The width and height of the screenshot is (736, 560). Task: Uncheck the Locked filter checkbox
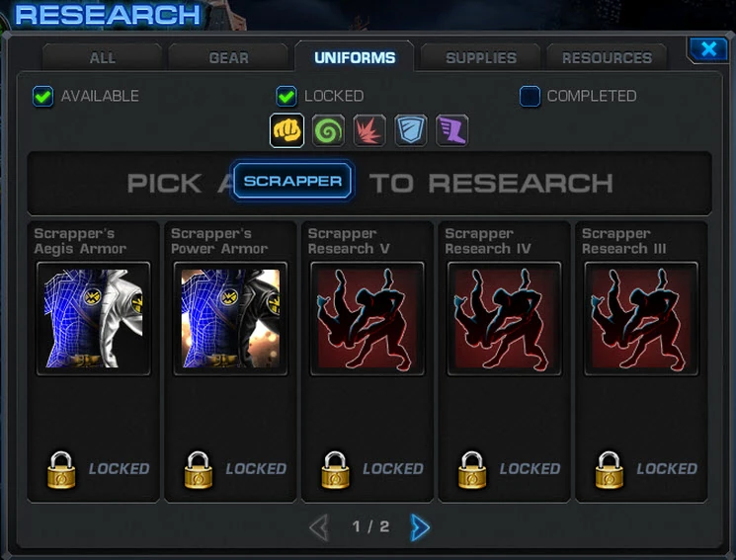click(x=286, y=96)
